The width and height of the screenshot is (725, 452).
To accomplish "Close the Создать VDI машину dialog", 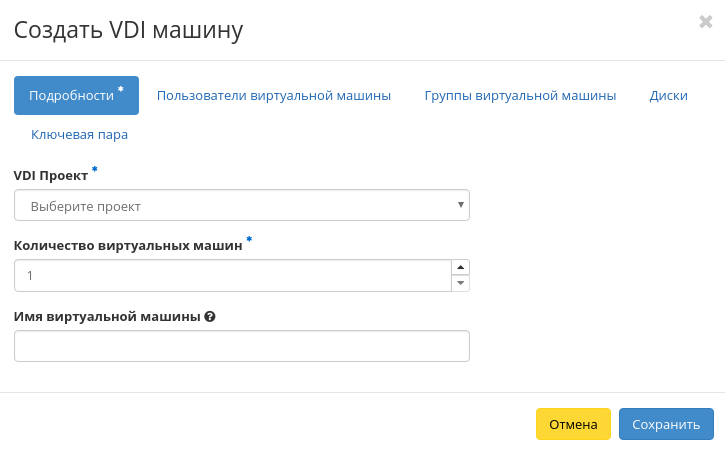I will [x=705, y=22].
